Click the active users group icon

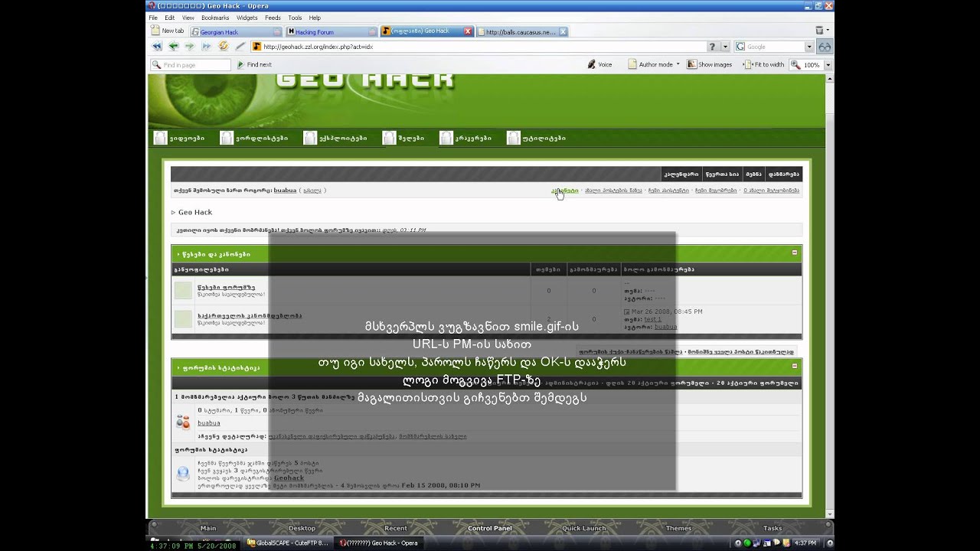click(183, 422)
